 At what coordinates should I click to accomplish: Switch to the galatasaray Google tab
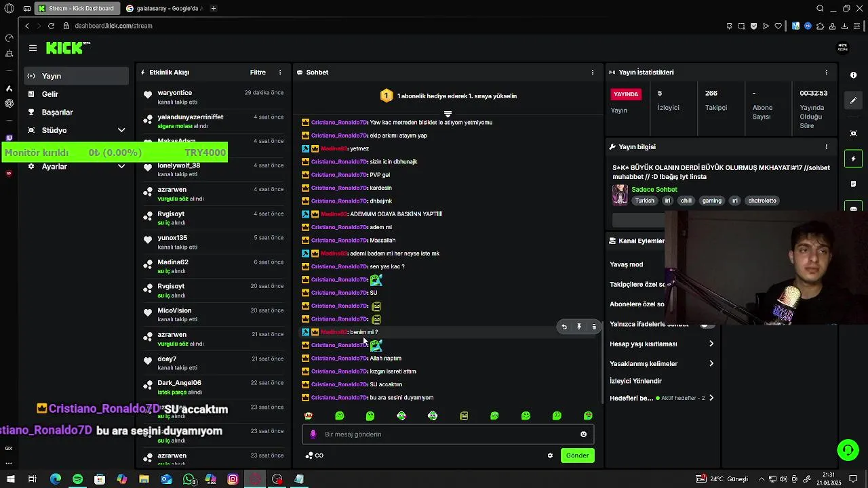coord(165,8)
